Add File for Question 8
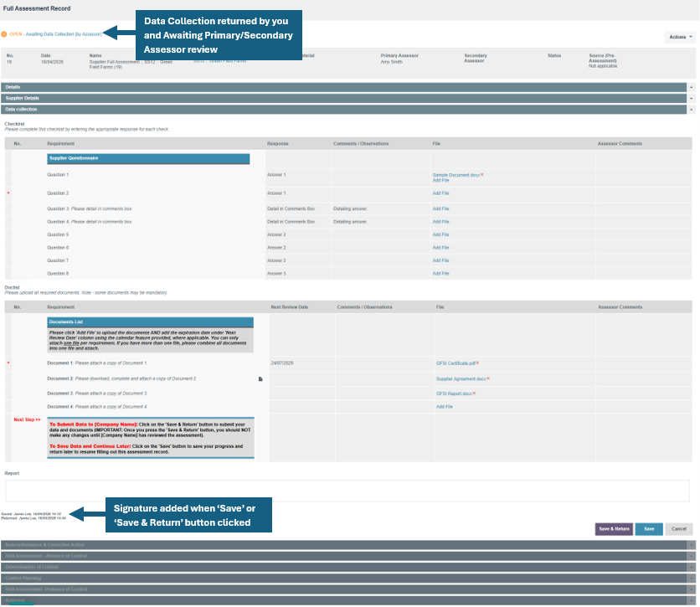The height and width of the screenshot is (607, 700). [440, 274]
